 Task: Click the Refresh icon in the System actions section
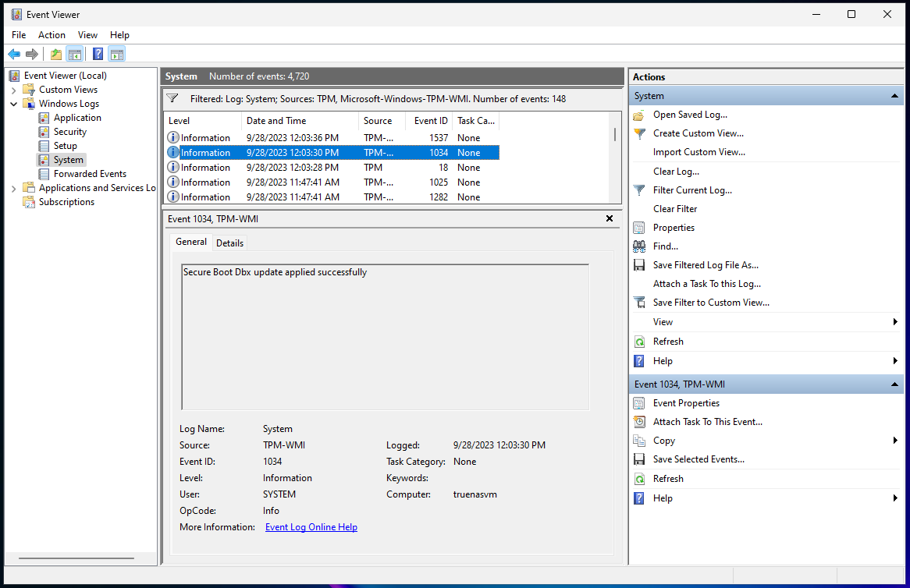point(639,342)
